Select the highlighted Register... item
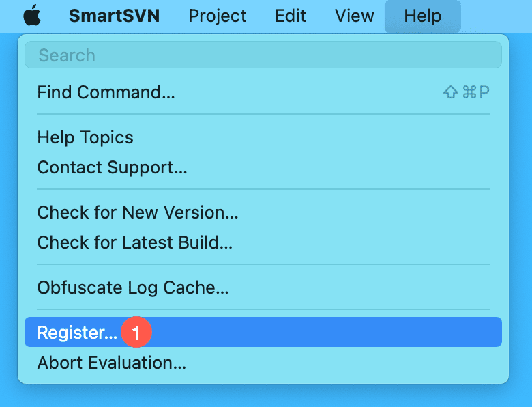 [77, 333]
